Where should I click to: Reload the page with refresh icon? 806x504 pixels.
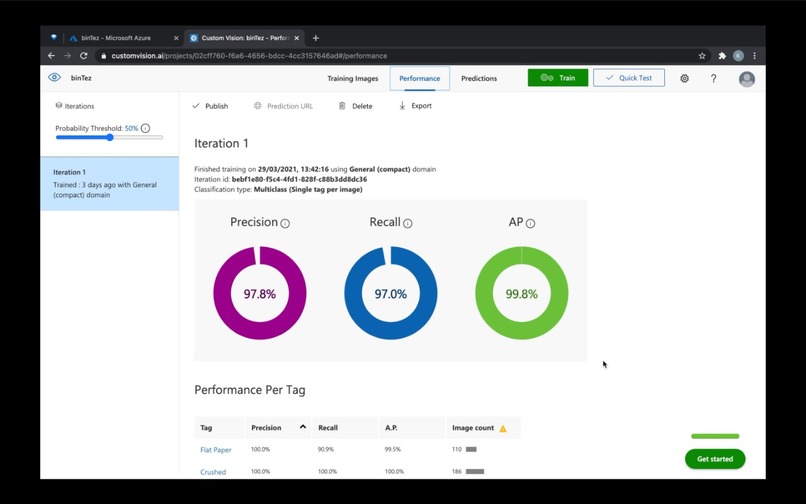(84, 56)
